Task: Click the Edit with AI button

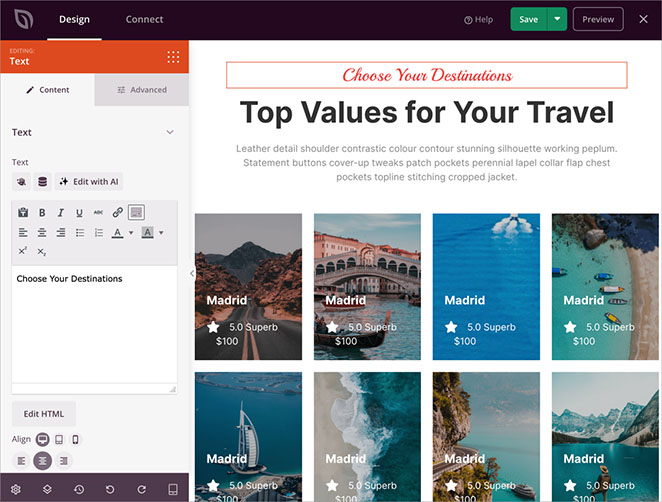Action: point(89,182)
